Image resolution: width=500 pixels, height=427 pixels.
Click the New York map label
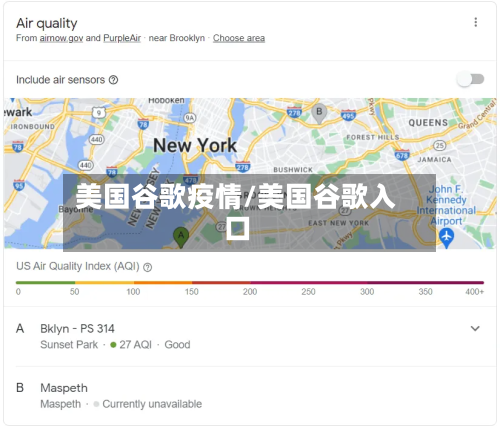click(195, 145)
